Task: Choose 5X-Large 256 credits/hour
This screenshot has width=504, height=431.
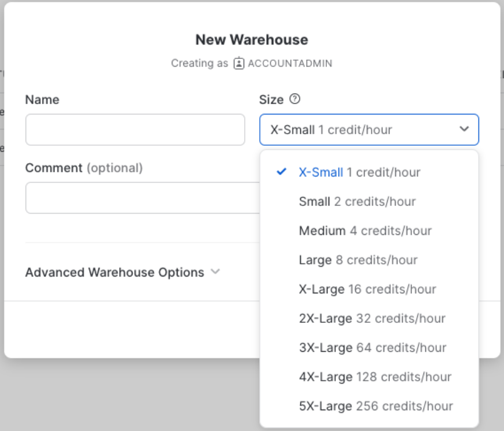Action: [376, 406]
